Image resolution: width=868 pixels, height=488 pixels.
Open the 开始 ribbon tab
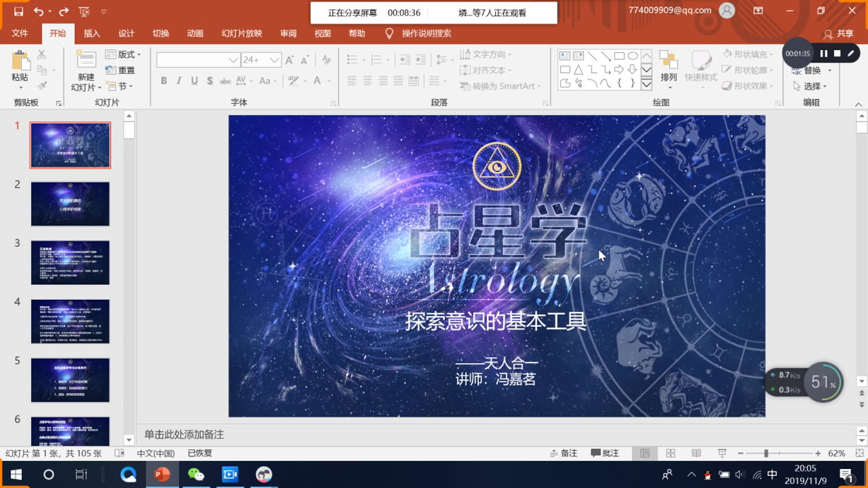57,33
